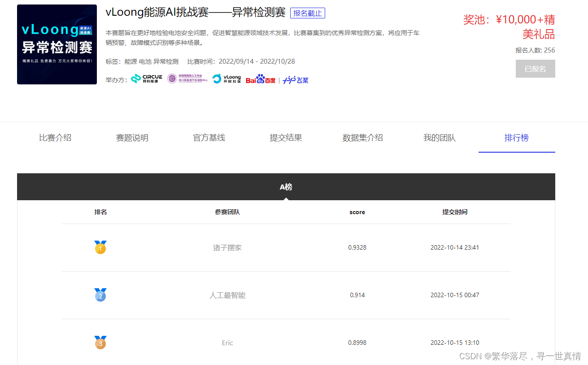Click the vLoong 开放社区 organizer logo
Image resolution: width=588 pixels, height=365 pixels.
click(226, 79)
